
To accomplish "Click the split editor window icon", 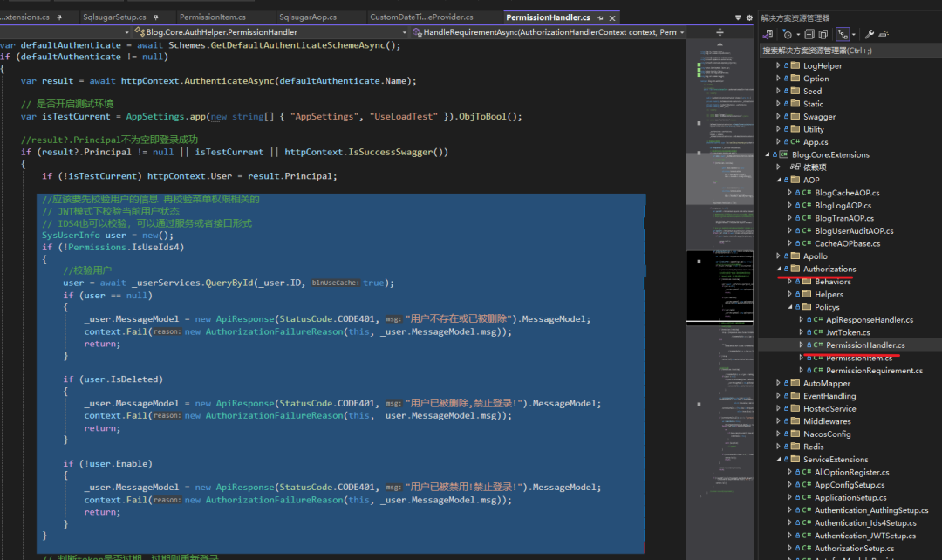I will tap(720, 32).
